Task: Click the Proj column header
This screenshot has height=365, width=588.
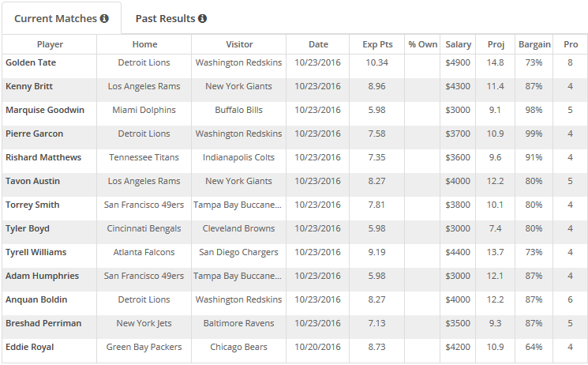Action: (x=496, y=44)
